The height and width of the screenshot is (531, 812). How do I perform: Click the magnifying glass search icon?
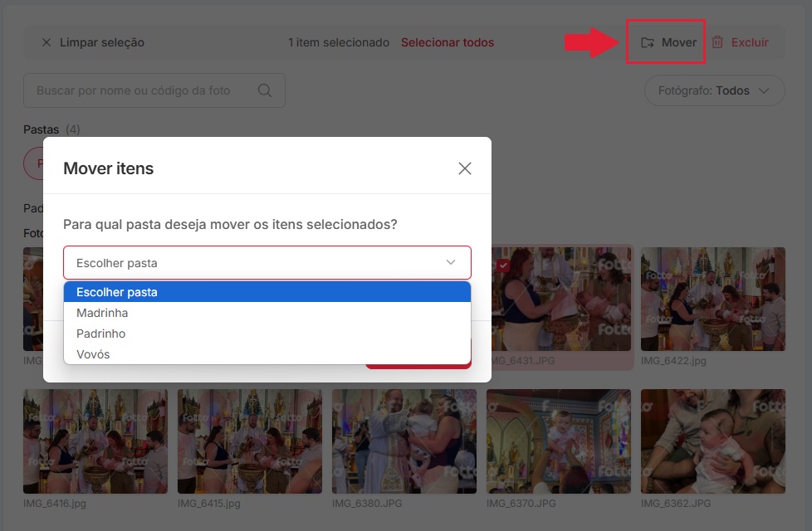tap(265, 90)
